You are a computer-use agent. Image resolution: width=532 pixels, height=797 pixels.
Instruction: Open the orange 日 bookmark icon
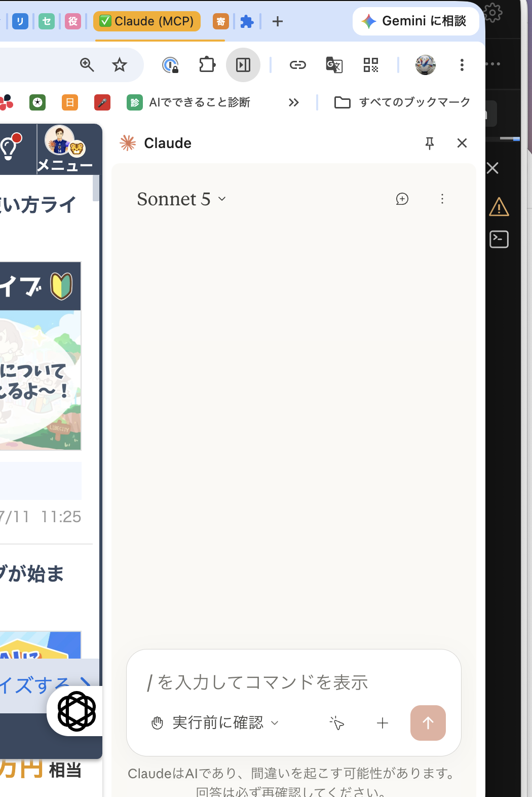point(70,102)
